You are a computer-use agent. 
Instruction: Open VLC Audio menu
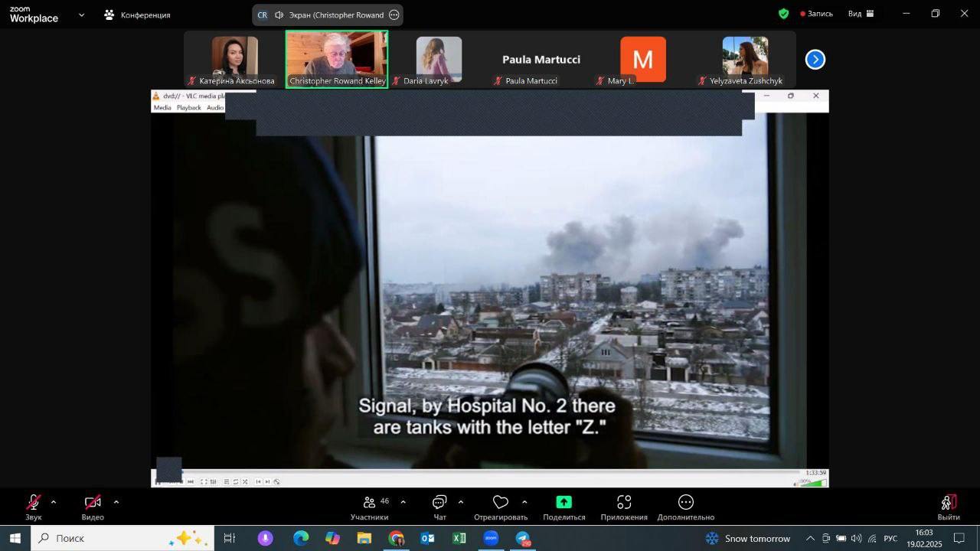(215, 108)
